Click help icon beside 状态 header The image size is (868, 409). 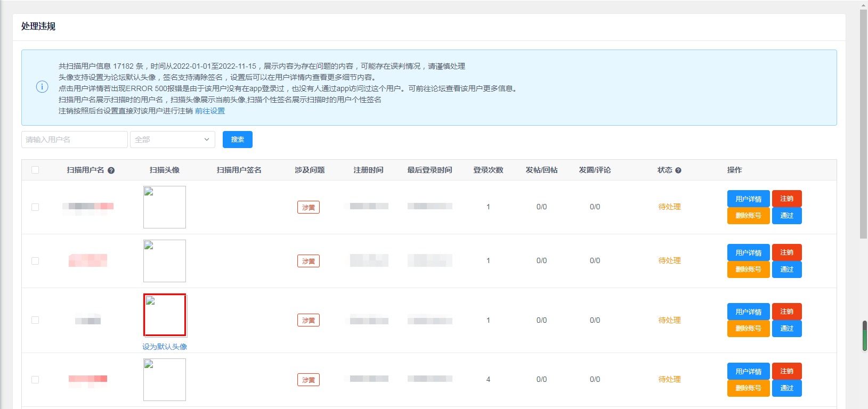(x=678, y=170)
